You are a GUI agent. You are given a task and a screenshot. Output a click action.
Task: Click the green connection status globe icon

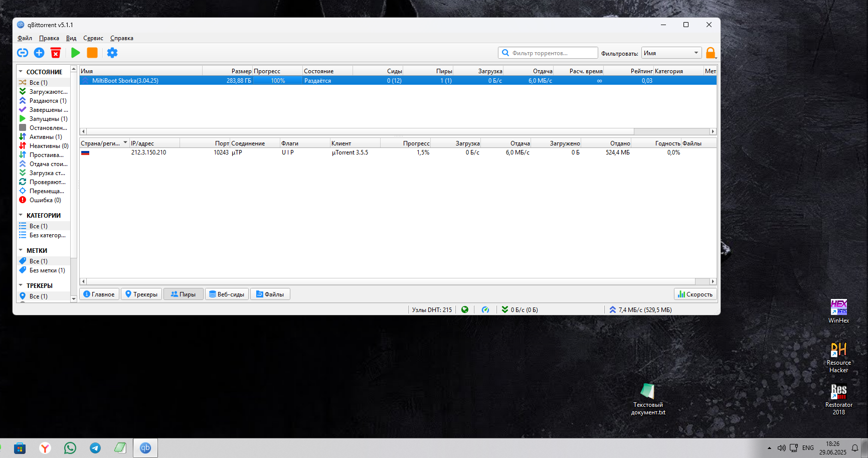coord(465,310)
